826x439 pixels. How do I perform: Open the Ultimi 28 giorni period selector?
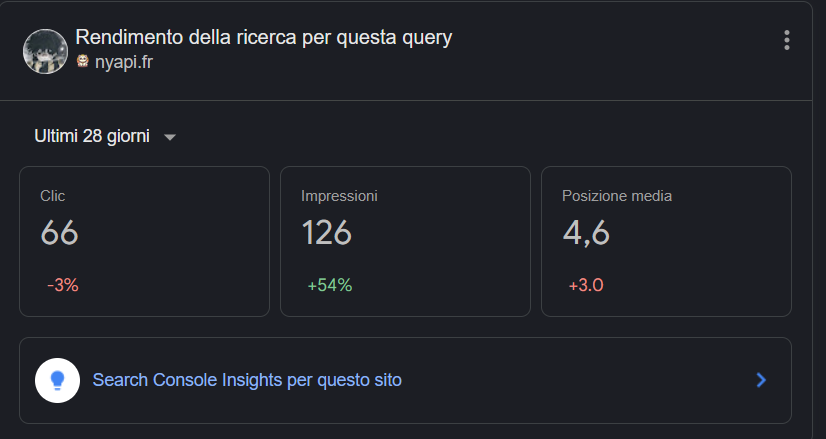pos(92,136)
